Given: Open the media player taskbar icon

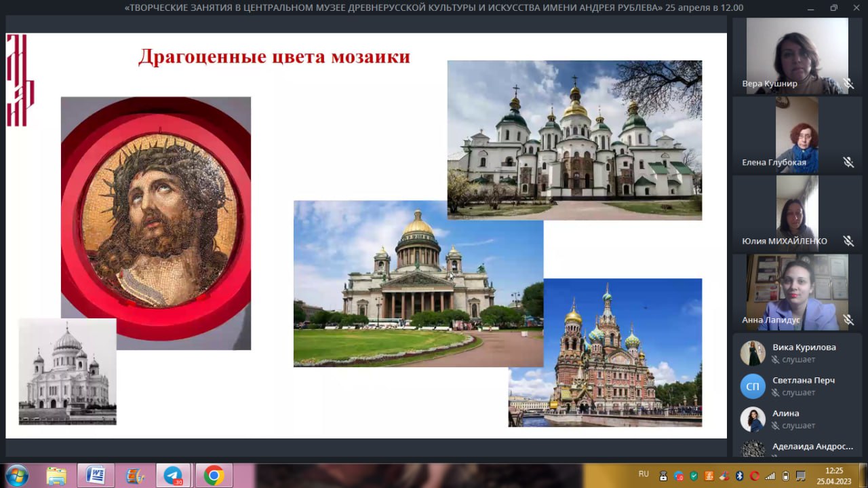Looking at the screenshot, I should tap(135, 476).
